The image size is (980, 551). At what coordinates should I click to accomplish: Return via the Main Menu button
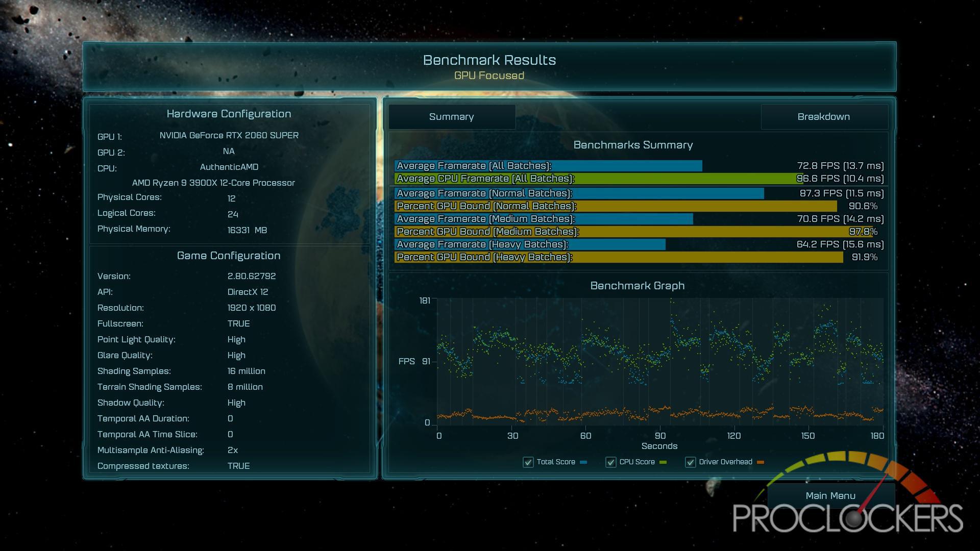[x=830, y=495]
